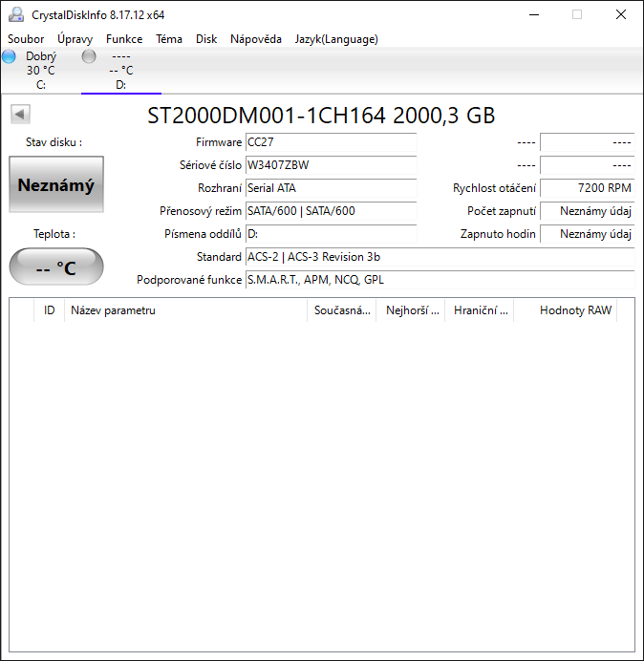The image size is (644, 661).
Task: Open the Úpravy menu
Action: click(75, 39)
